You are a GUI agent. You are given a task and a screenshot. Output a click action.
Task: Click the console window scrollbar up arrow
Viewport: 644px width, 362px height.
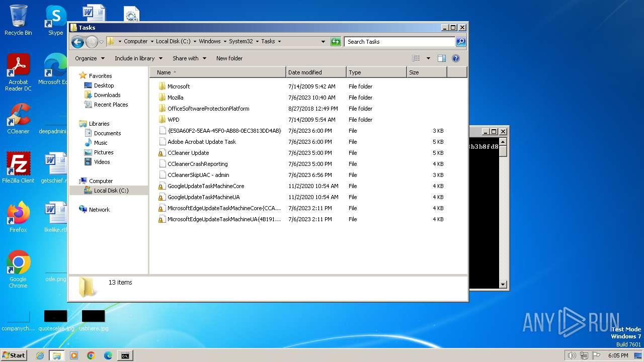(x=503, y=141)
